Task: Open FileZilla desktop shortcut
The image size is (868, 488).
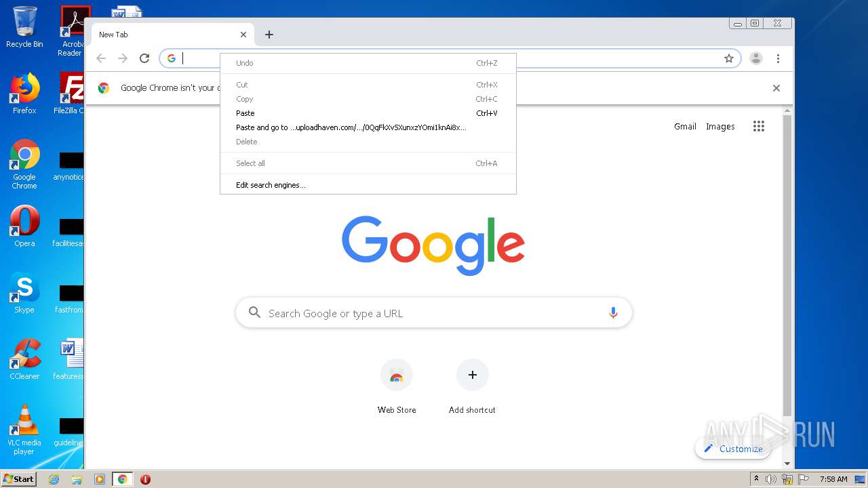Action: pos(70,94)
